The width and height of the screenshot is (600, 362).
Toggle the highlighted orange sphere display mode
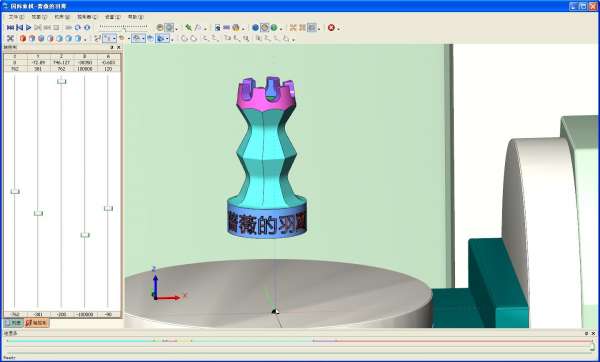coord(265,28)
